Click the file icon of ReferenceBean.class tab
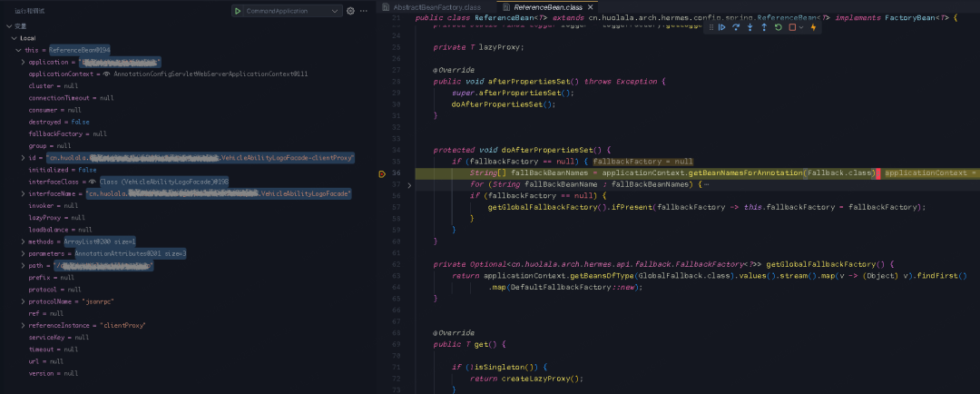Image resolution: width=980 pixels, height=394 pixels. [x=506, y=7]
